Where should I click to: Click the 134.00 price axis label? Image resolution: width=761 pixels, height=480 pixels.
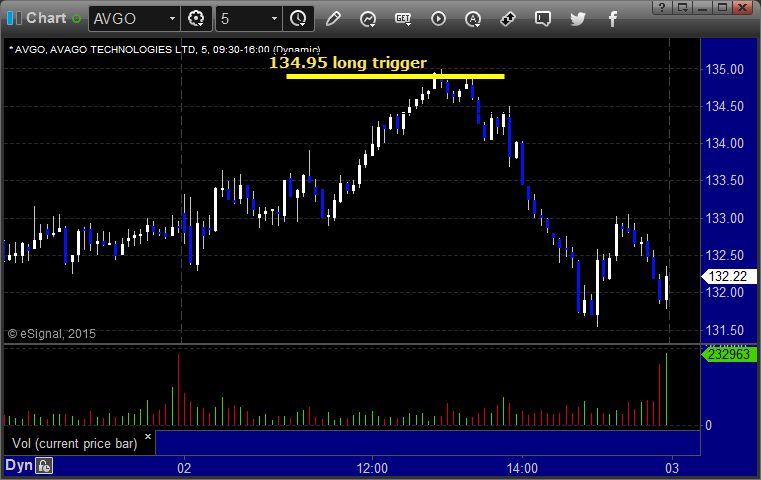tap(724, 144)
